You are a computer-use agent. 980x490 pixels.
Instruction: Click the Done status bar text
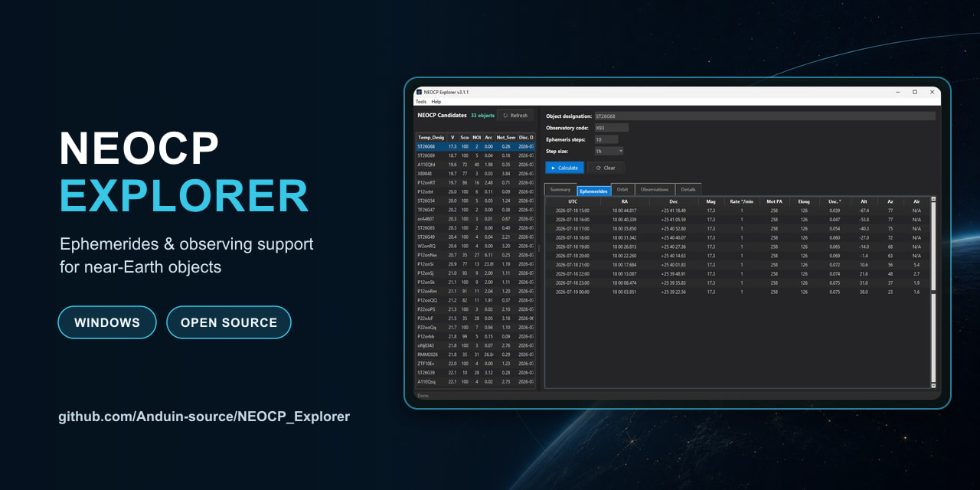[x=423, y=395]
